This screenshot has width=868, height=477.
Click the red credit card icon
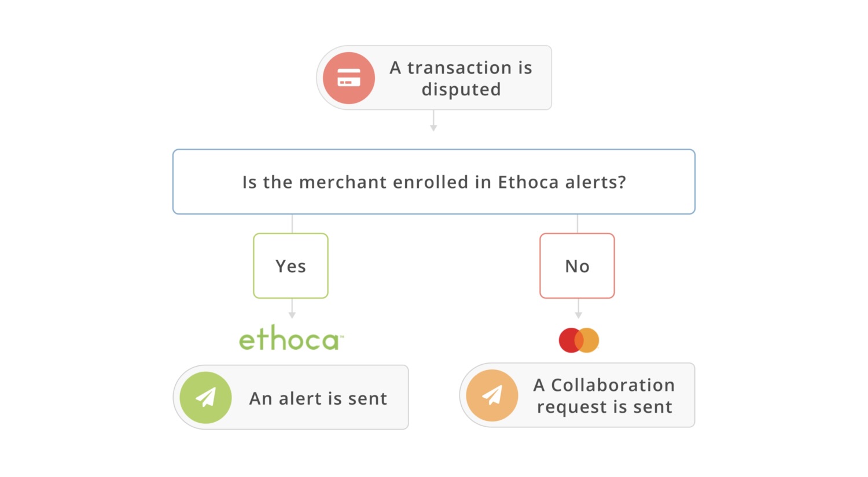click(349, 78)
